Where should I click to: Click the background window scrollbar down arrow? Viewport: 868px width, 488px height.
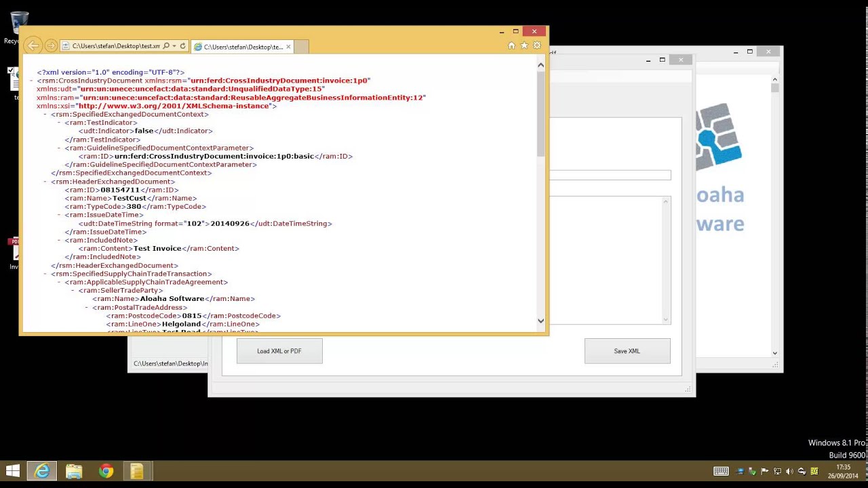click(x=775, y=352)
